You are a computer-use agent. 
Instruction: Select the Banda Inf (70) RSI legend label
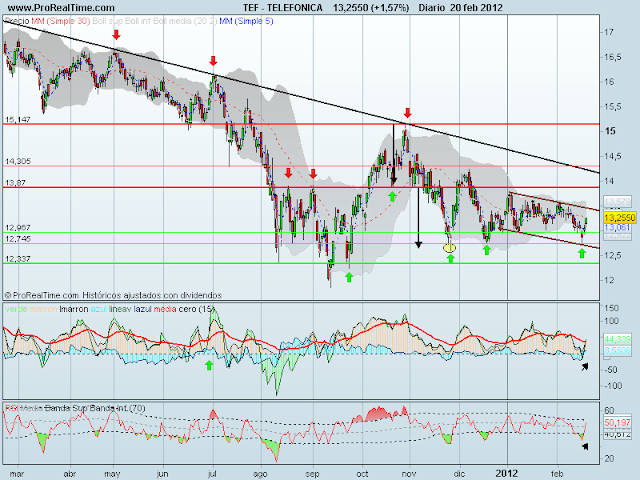click(118, 408)
